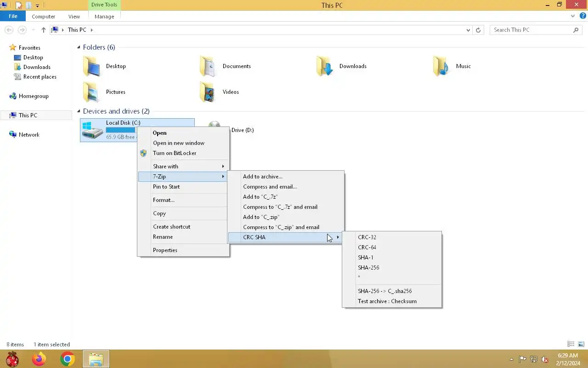
Task: Open the recent locations dropdown arrow
Action: pos(33,30)
